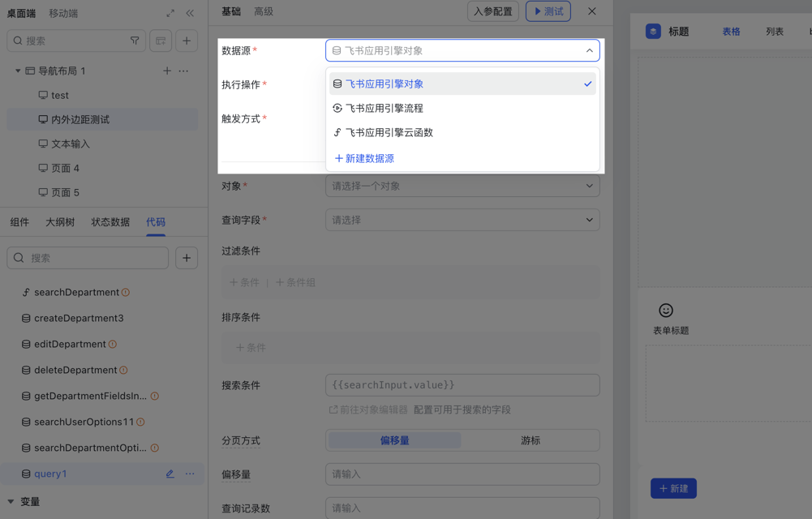This screenshot has height=519, width=812.
Task: Click the 偏移量 请输入 input field
Action: pyautogui.click(x=462, y=474)
